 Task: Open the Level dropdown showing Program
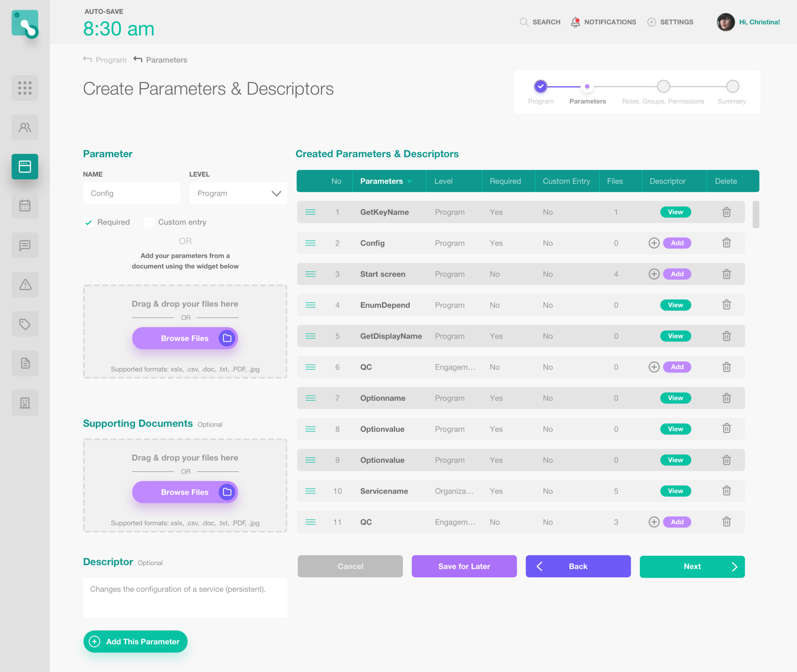coord(238,193)
